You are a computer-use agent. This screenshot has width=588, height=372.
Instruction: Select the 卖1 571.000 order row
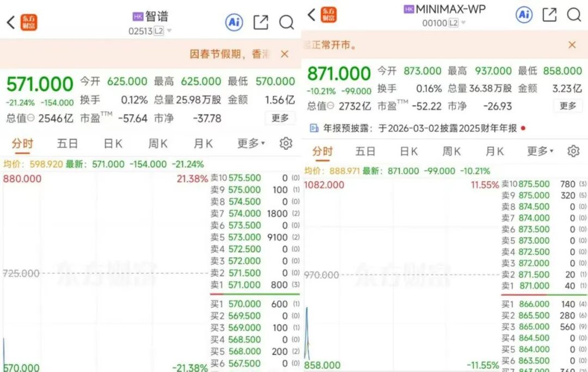pos(255,285)
